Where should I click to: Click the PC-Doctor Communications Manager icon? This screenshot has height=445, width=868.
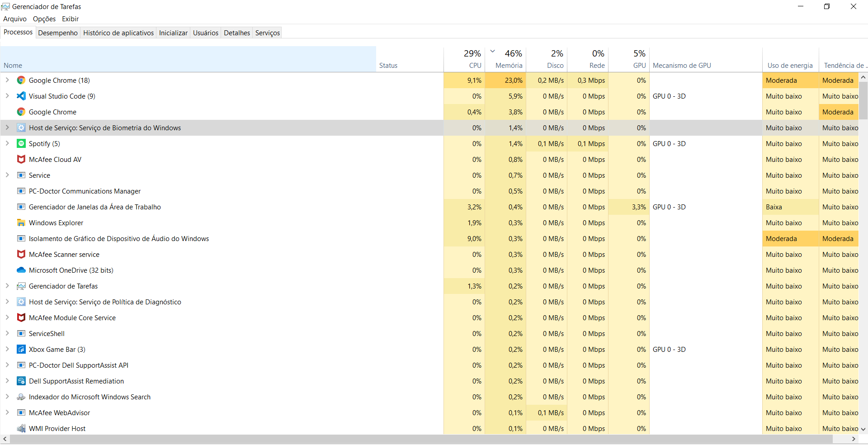point(21,191)
